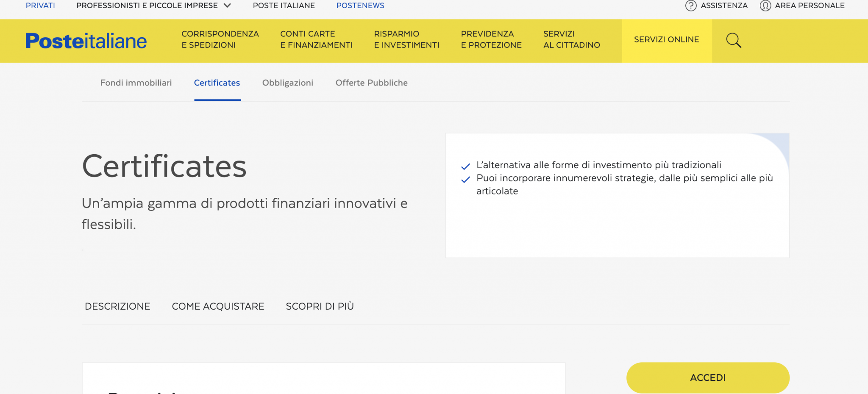Click the Servizi Online menu entry
Screen dimensions: 868x394
pos(667,39)
